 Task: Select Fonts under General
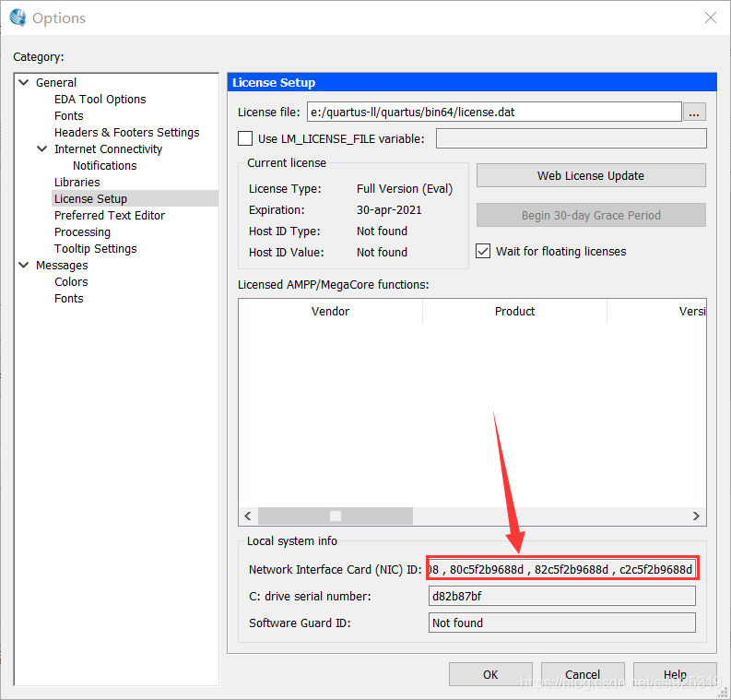tap(68, 115)
